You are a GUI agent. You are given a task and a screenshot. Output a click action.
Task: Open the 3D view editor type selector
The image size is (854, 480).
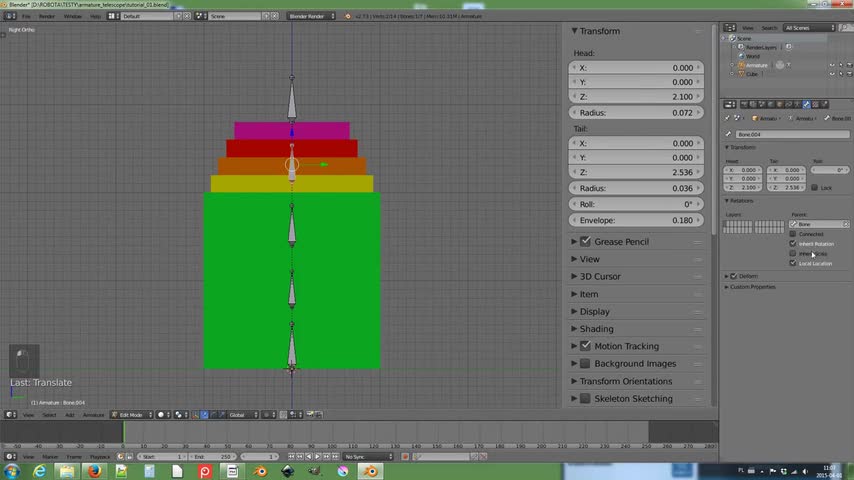click(10, 415)
